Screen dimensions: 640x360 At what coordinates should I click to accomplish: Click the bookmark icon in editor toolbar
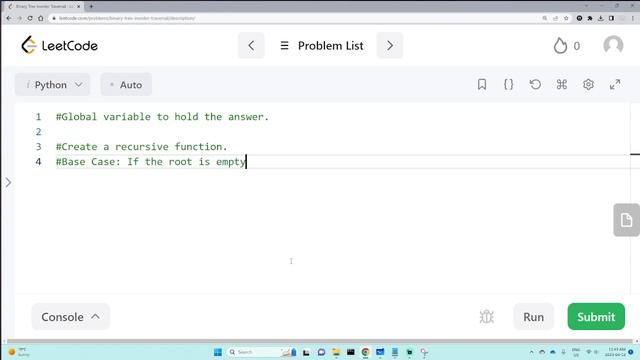482,84
